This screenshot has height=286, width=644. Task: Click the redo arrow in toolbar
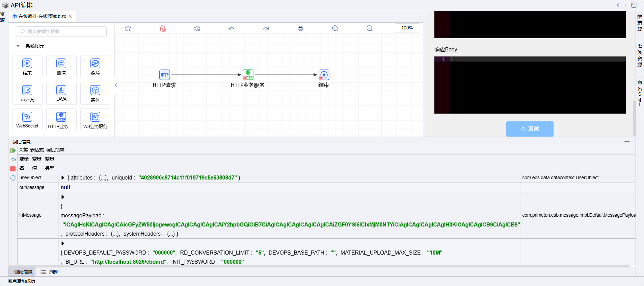266,28
